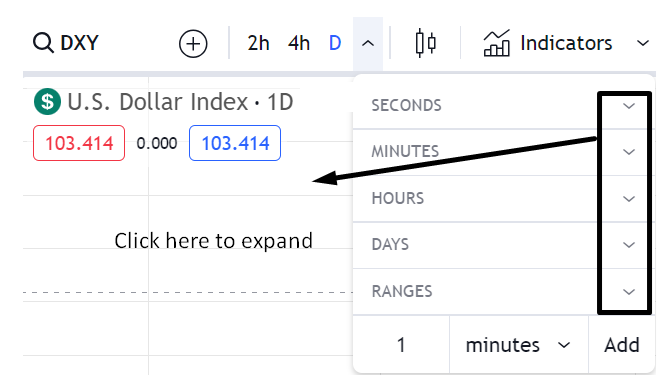Open the candlestick chart type menu
The width and height of the screenshot is (664, 379).
click(426, 43)
